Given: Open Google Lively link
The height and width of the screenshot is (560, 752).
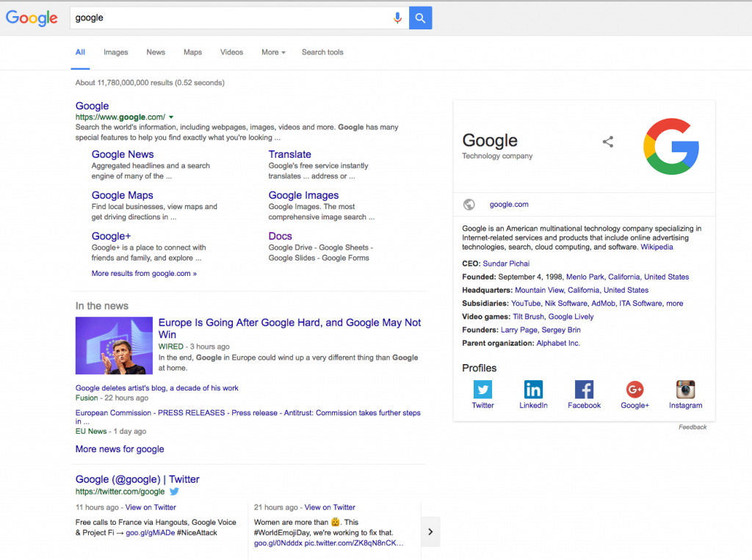Looking at the screenshot, I should pyautogui.click(x=571, y=317).
